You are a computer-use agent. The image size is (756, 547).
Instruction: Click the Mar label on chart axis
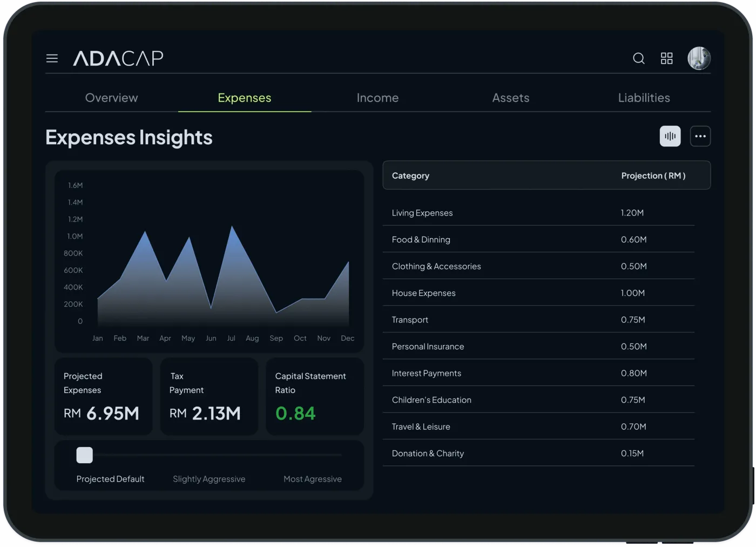pos(143,338)
